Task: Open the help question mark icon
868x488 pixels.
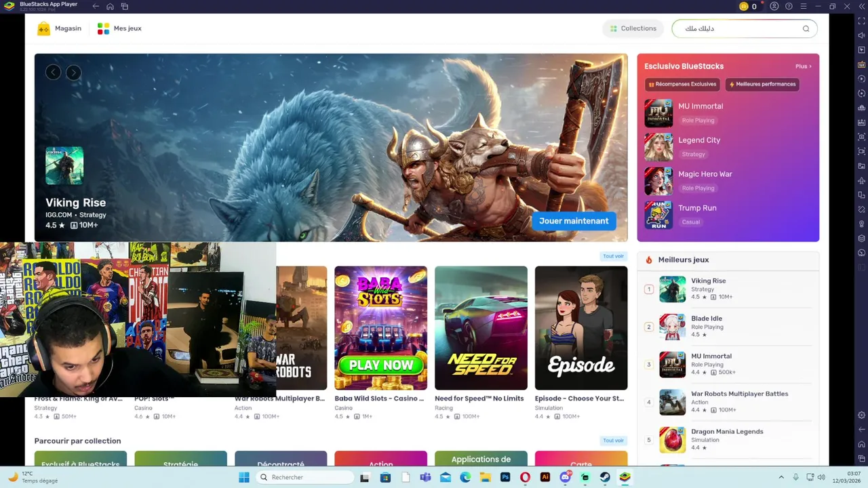Action: (789, 6)
